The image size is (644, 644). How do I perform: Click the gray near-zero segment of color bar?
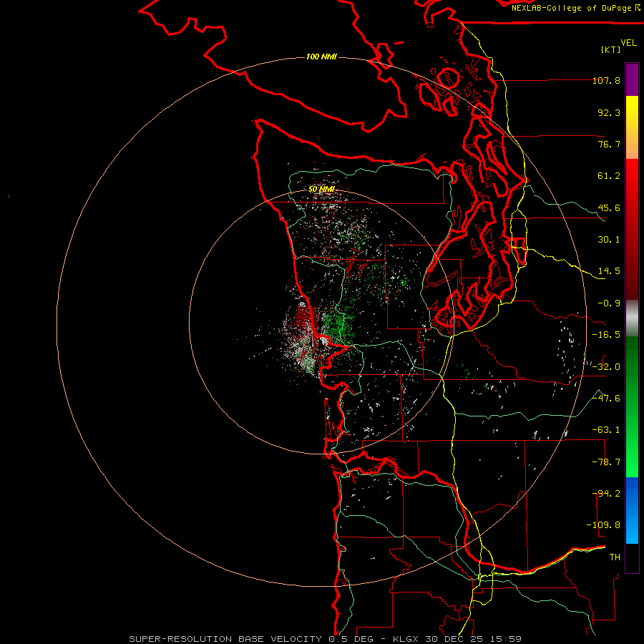pos(632,318)
